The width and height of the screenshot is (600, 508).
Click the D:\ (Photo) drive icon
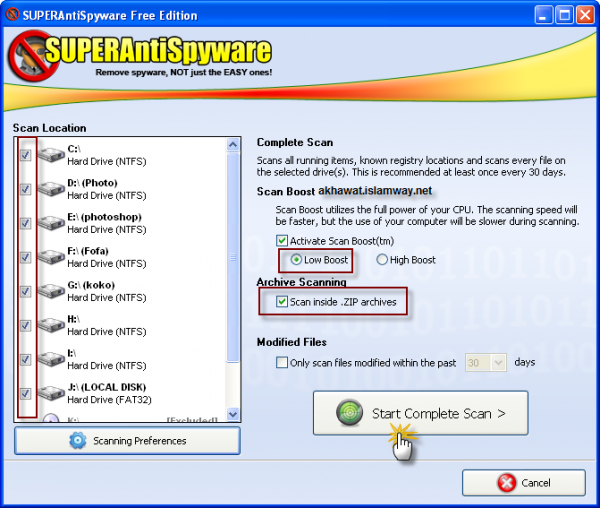tap(51, 189)
